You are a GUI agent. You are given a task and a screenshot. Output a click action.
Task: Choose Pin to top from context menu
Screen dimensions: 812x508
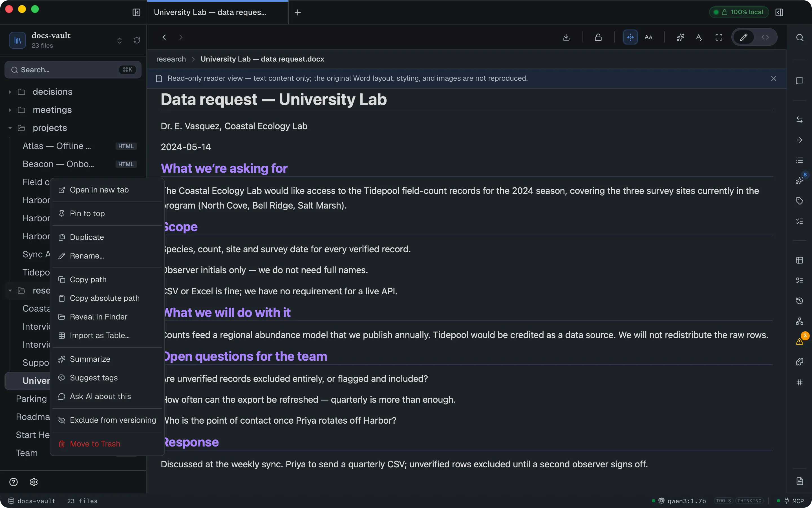107,214
